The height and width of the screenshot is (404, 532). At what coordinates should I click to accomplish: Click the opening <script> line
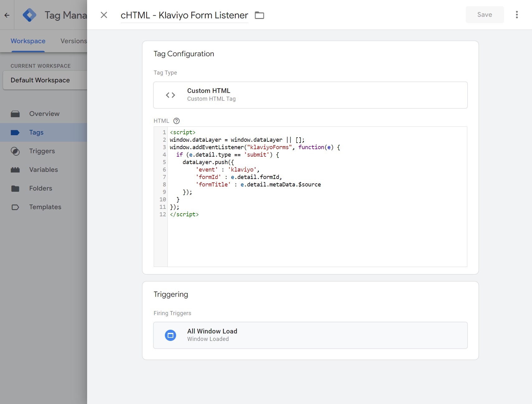(183, 132)
